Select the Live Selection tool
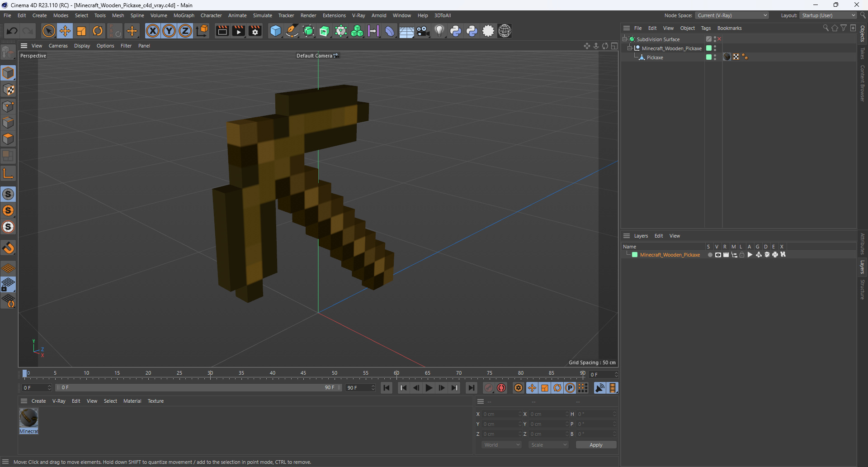The image size is (868, 467). point(48,31)
